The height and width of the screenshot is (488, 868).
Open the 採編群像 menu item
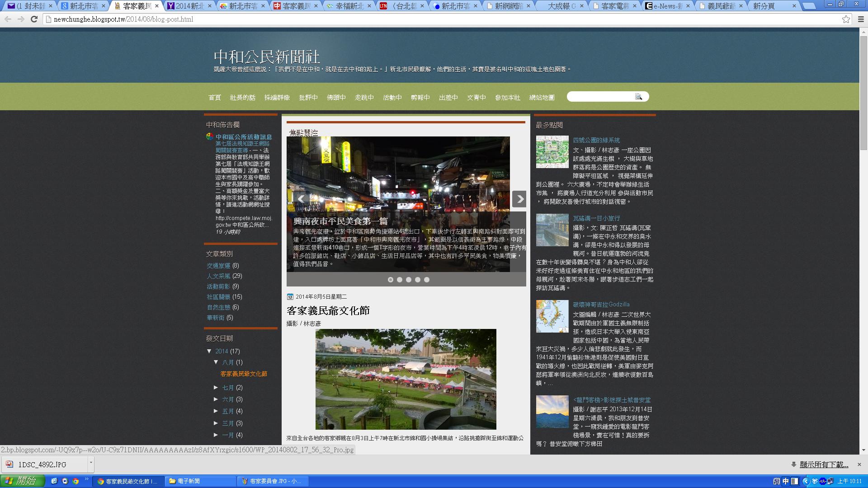click(x=277, y=97)
